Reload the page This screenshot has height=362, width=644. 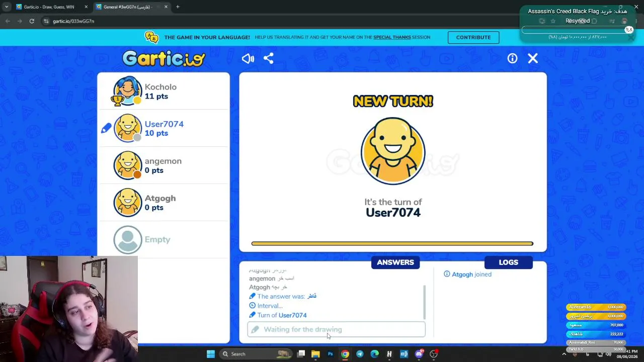click(32, 21)
